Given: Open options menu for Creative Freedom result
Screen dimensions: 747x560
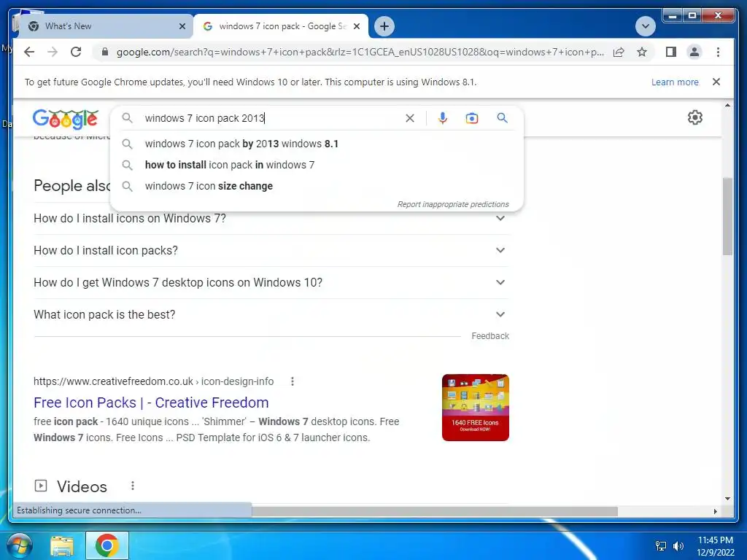Looking at the screenshot, I should [x=293, y=381].
